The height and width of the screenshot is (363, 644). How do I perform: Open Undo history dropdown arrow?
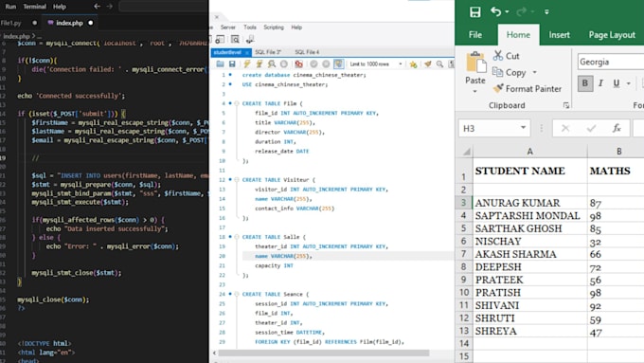[x=508, y=12]
